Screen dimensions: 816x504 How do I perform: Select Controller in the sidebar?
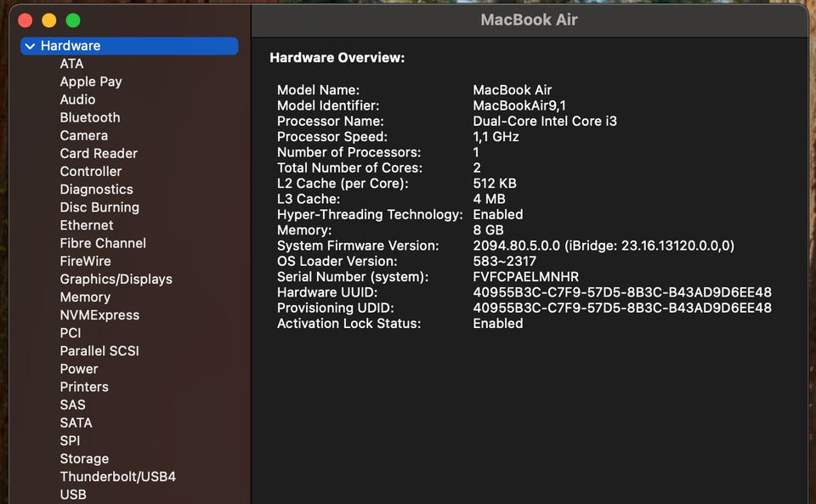(91, 171)
